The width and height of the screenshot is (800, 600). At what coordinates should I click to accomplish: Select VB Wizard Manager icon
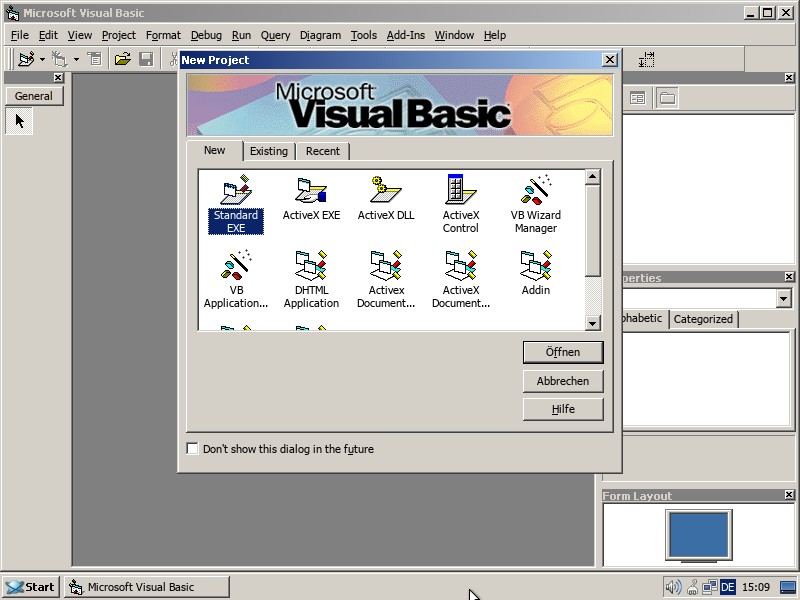pos(535,204)
